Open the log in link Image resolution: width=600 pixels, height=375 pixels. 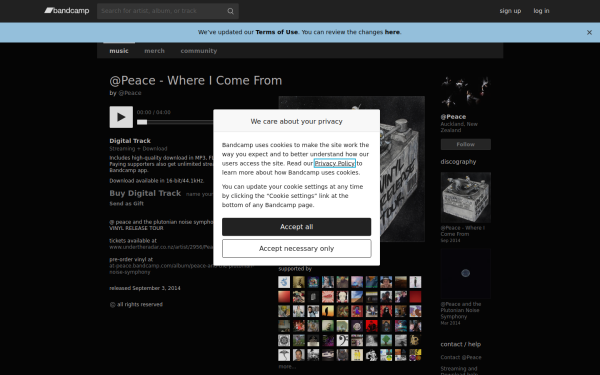coord(541,11)
